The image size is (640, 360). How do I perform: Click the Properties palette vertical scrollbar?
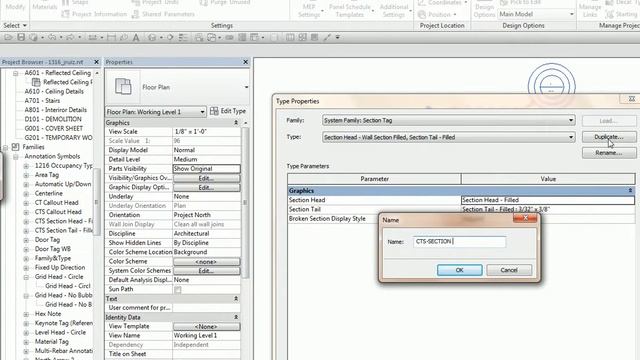(x=245, y=202)
